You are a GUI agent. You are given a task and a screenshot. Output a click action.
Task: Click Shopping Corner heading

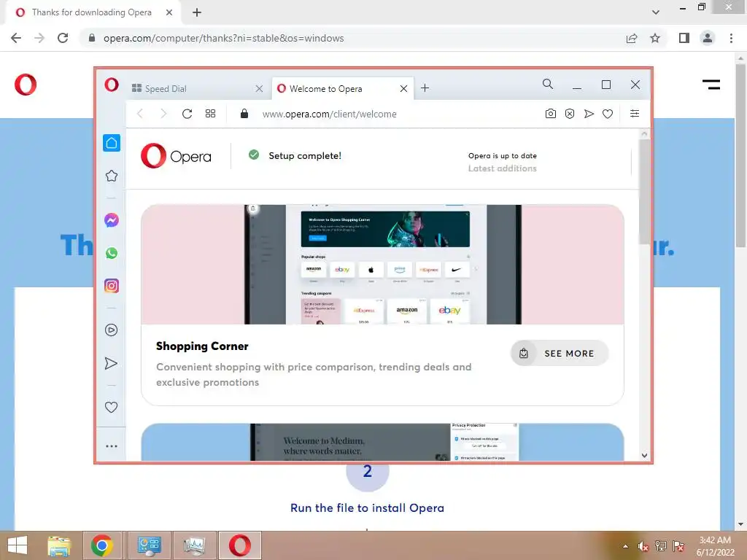point(202,346)
